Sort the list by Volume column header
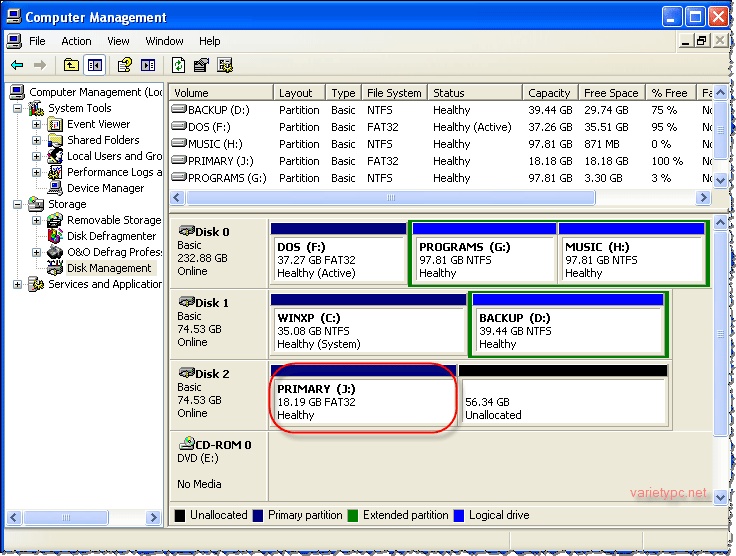 pyautogui.click(x=221, y=93)
